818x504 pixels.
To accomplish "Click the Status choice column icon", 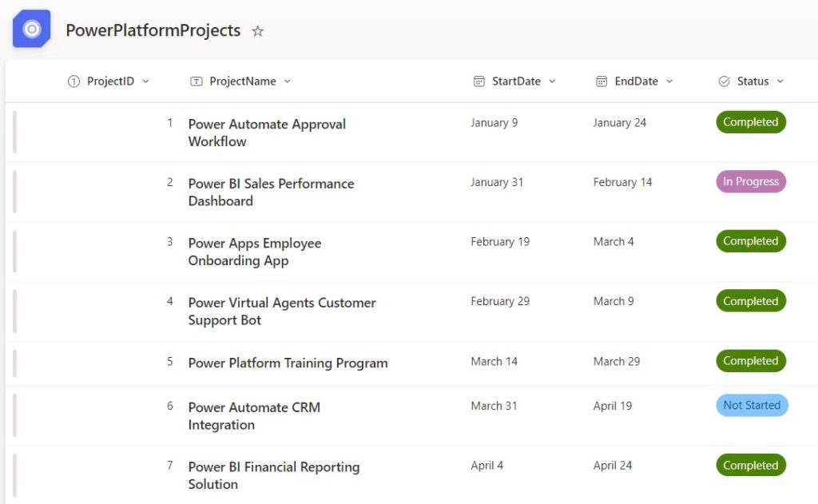I will (x=724, y=81).
